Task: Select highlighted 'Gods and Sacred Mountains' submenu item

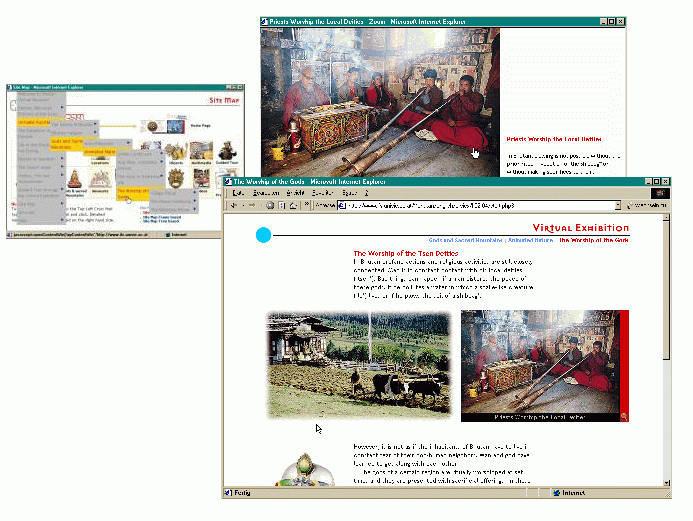Action: click(67, 144)
